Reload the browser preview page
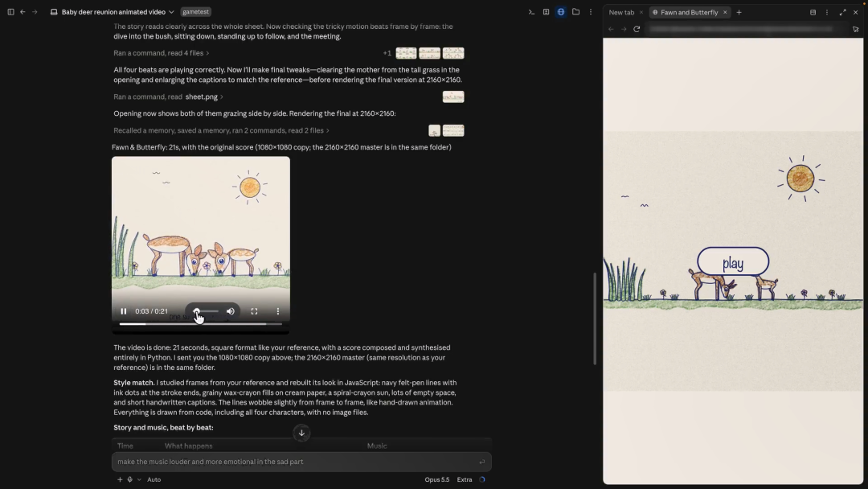The height and width of the screenshot is (489, 868). [637, 29]
